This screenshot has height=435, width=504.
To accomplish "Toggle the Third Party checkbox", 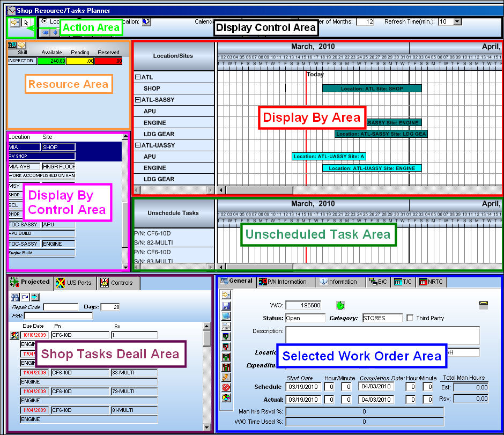I will [x=410, y=318].
